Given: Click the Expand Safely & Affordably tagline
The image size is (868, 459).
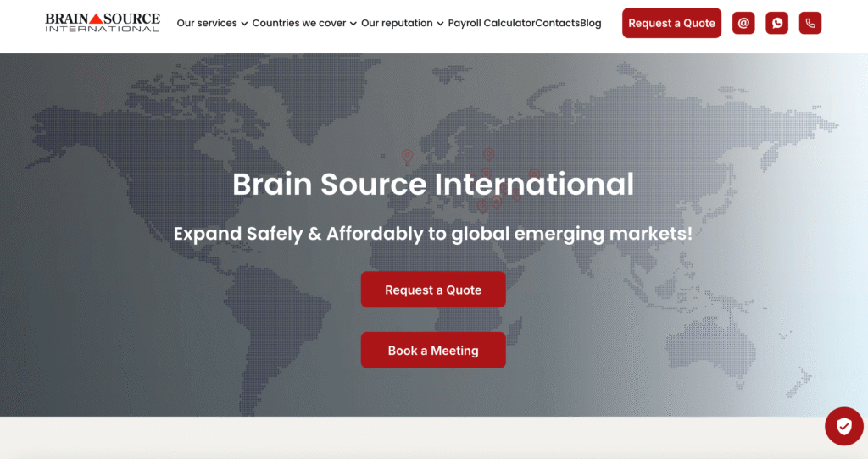Looking at the screenshot, I should click(433, 234).
